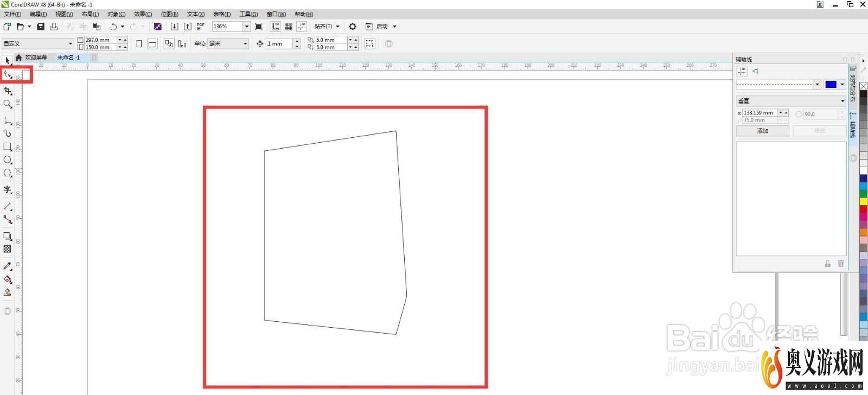Select the Crop tool
The image size is (868, 395).
8,91
